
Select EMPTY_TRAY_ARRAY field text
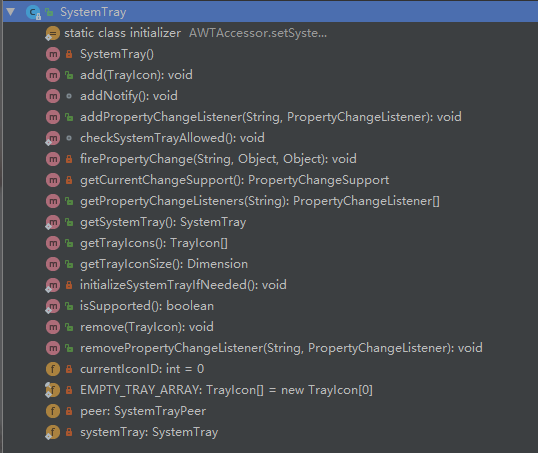226,390
